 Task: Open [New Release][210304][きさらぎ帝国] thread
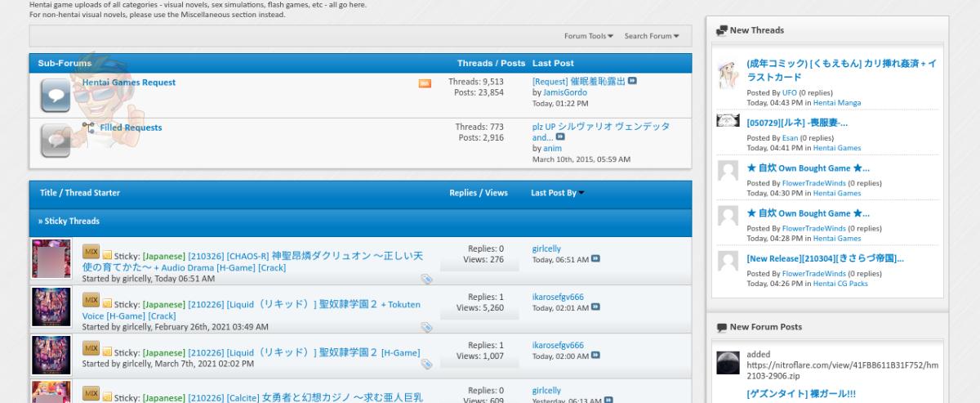pos(825,259)
